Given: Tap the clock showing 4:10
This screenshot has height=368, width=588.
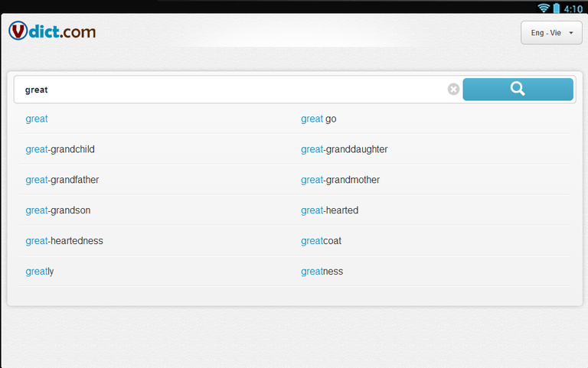Looking at the screenshot, I should (573, 8).
